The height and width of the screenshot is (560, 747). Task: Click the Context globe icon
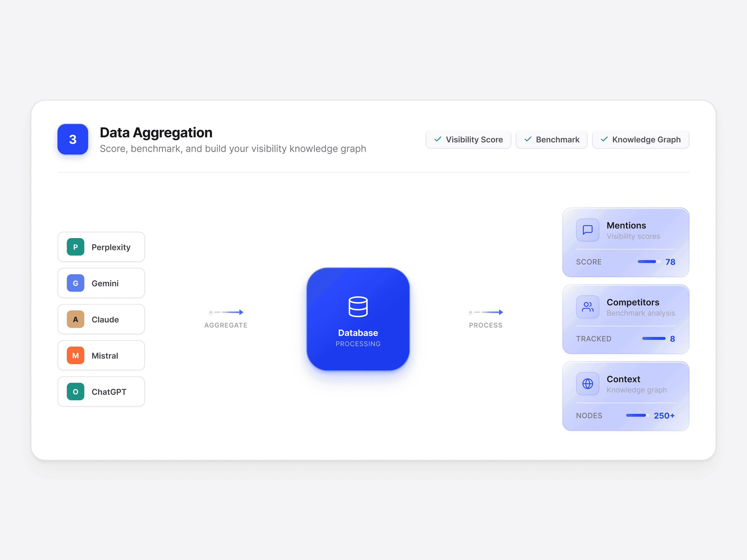tap(587, 384)
